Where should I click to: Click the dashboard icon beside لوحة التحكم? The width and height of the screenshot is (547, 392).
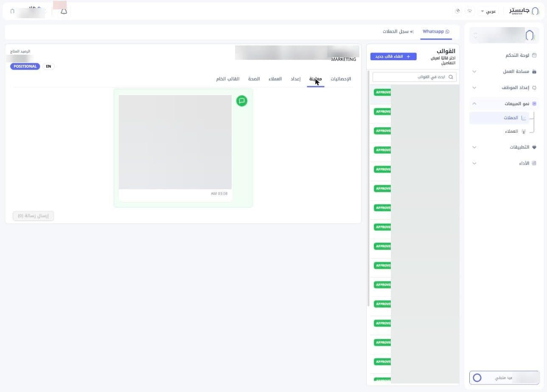534,55
